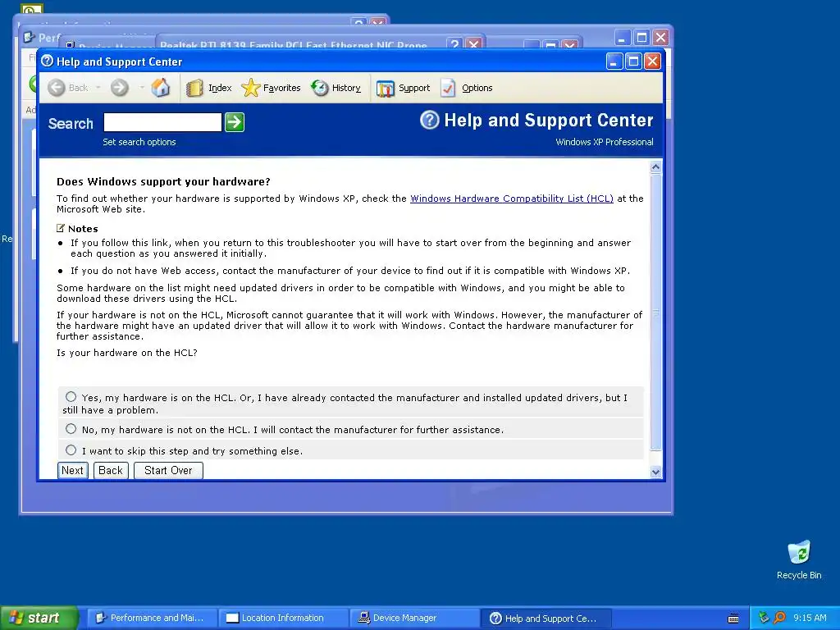The image size is (840, 630).
Task: Click the 'Does Windows support your hardware?' heading
Action: pyautogui.click(x=163, y=181)
